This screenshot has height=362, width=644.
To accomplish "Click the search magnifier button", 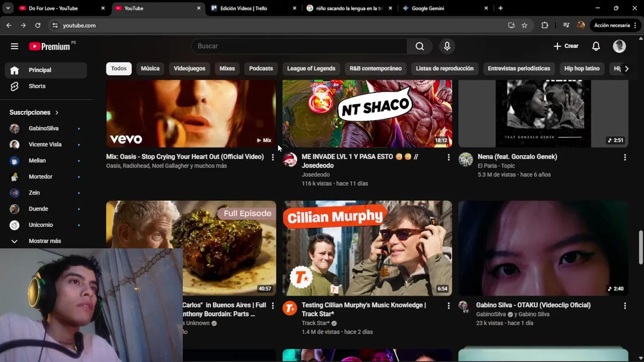I will (420, 46).
